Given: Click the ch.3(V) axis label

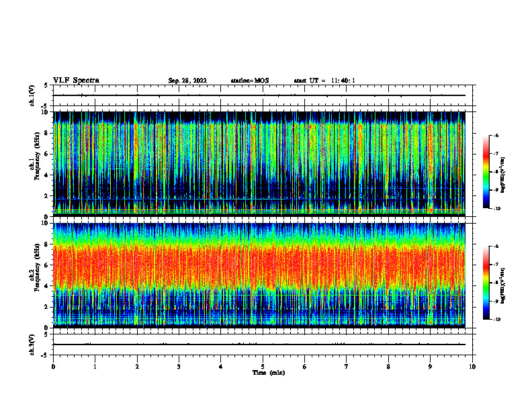Looking at the screenshot, I should [32, 345].
